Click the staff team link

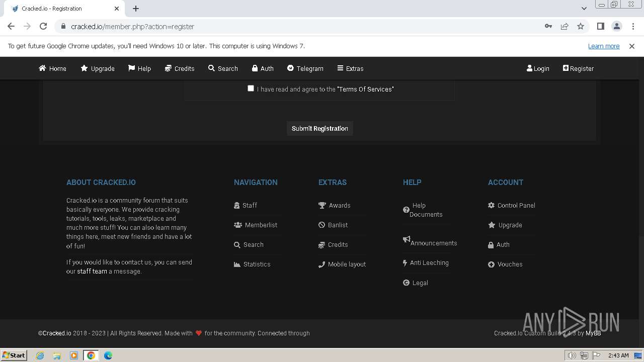[92, 271]
